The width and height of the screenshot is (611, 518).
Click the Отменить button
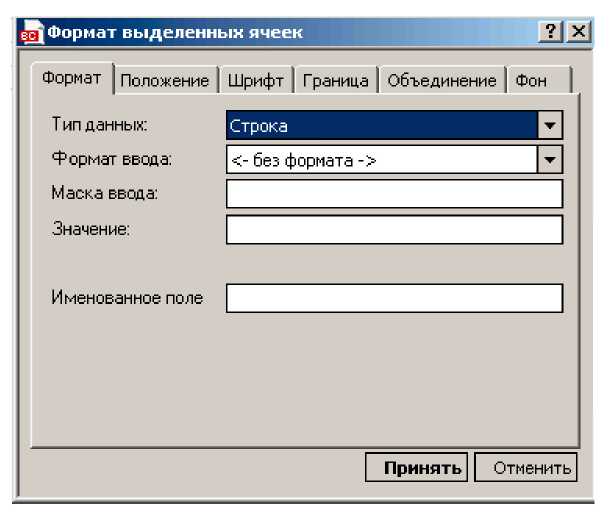[526, 467]
